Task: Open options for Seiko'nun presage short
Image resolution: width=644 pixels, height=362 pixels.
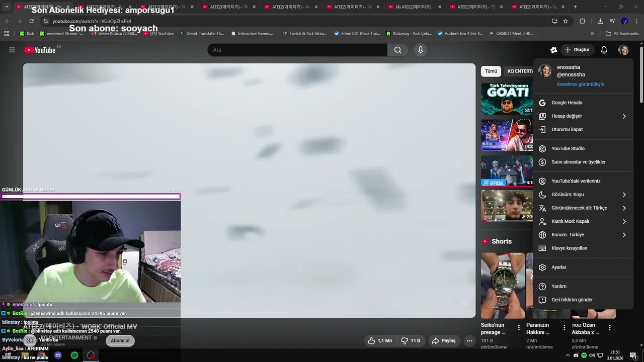Action: [519, 327]
